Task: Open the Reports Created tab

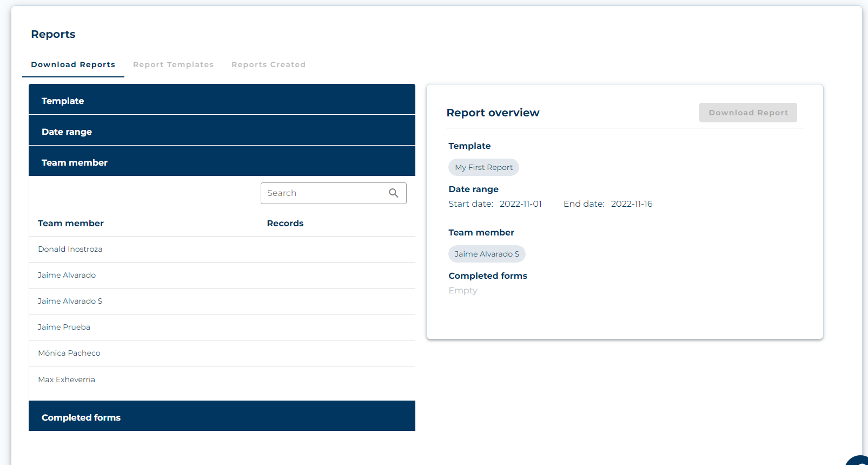Action: tap(268, 64)
